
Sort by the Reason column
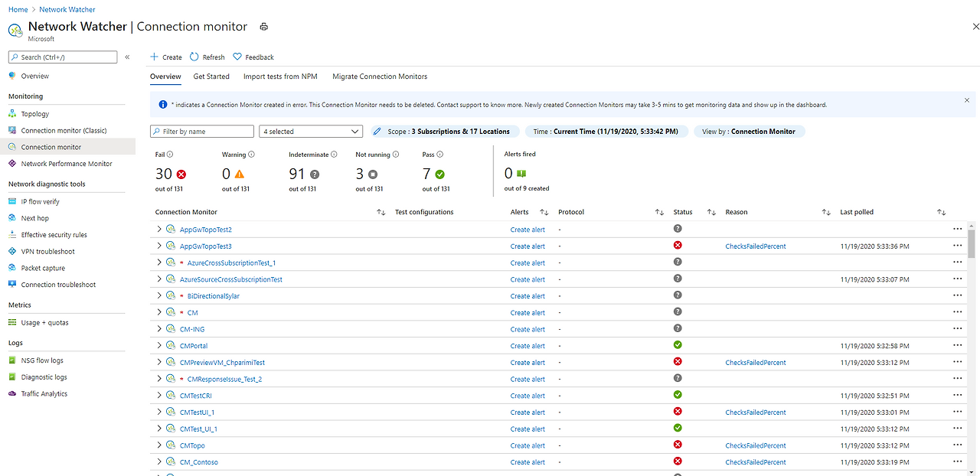pos(826,212)
